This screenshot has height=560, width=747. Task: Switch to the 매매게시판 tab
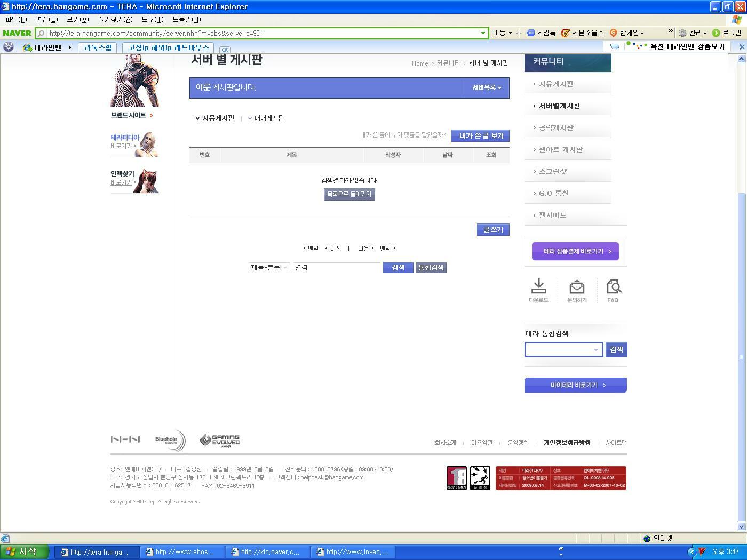(269, 118)
